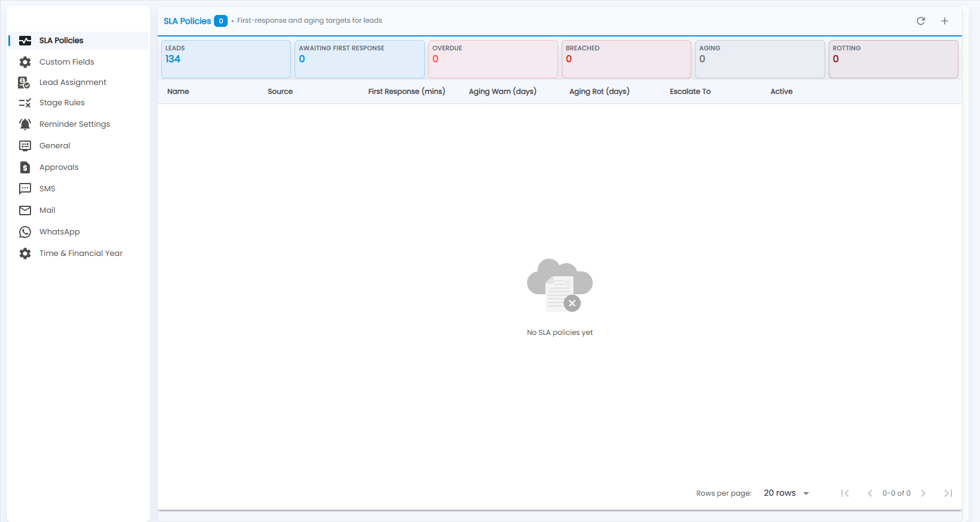The height and width of the screenshot is (522, 980).
Task: Open the rows per page dropdown
Action: pos(786,493)
